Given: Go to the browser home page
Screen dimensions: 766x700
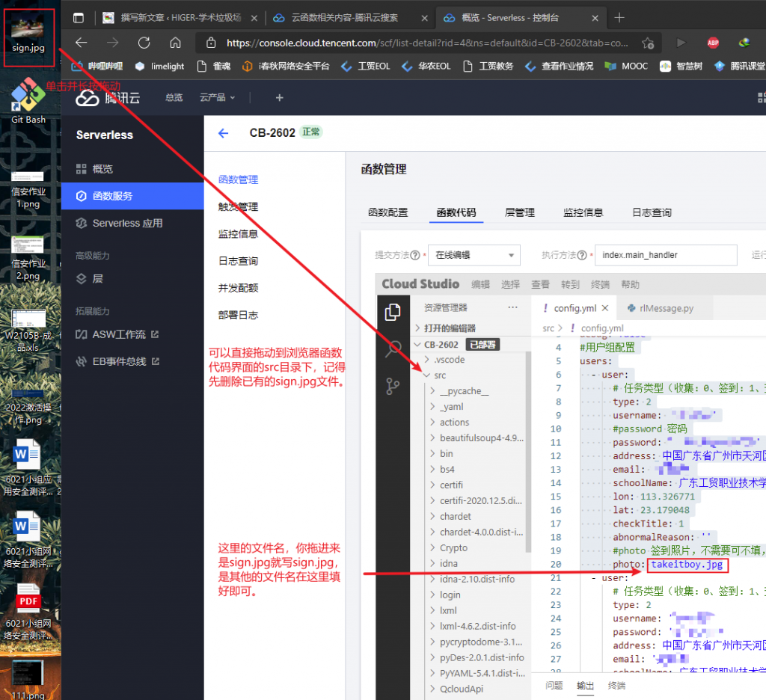Looking at the screenshot, I should point(175,43).
